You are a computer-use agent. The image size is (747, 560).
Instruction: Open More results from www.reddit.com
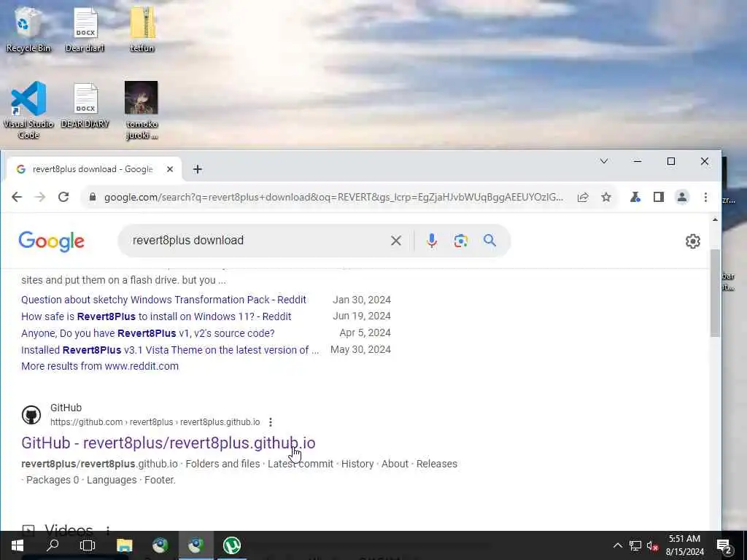pyautogui.click(x=99, y=366)
